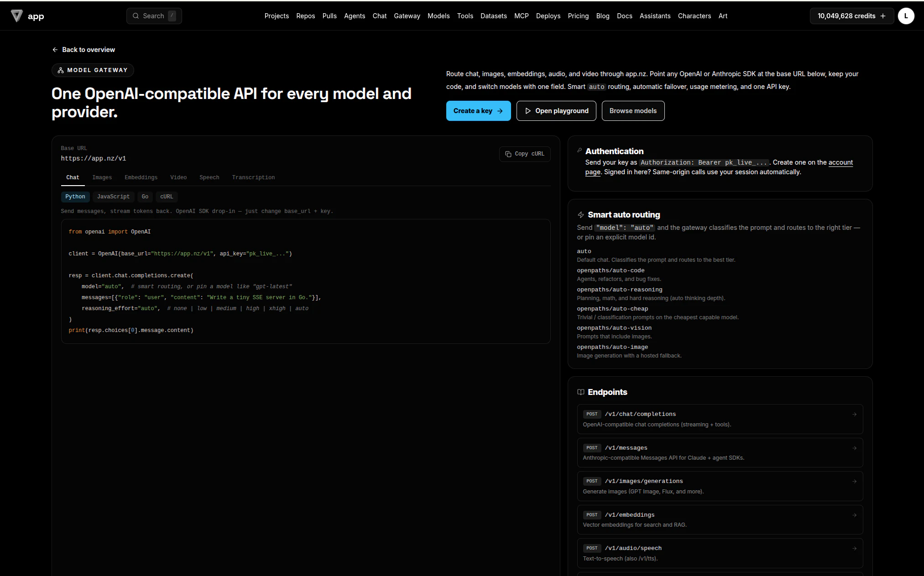Click the plus icon beside credits
Viewport: 924px width, 576px height.
pyautogui.click(x=883, y=16)
